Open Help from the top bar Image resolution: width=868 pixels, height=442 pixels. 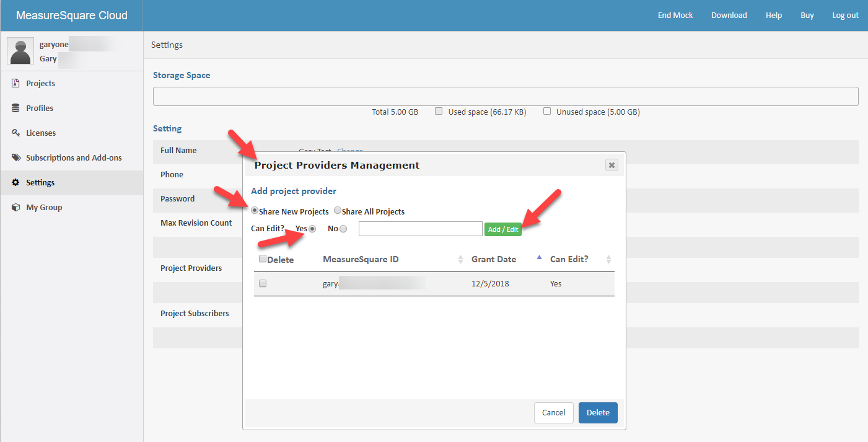[774, 15]
